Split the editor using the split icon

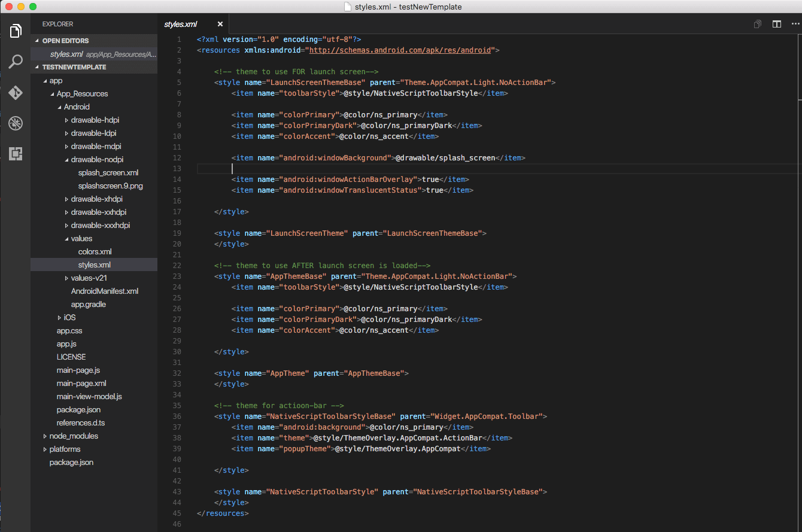click(777, 24)
